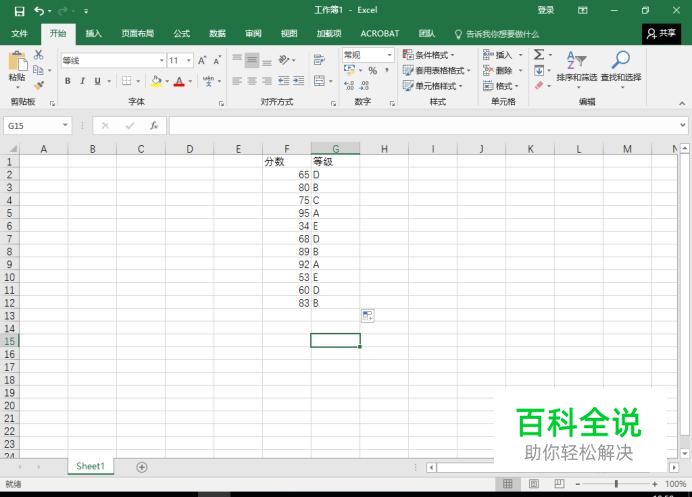Click the AutoSum sigma icon
This screenshot has width=692, height=497.
pyautogui.click(x=539, y=54)
